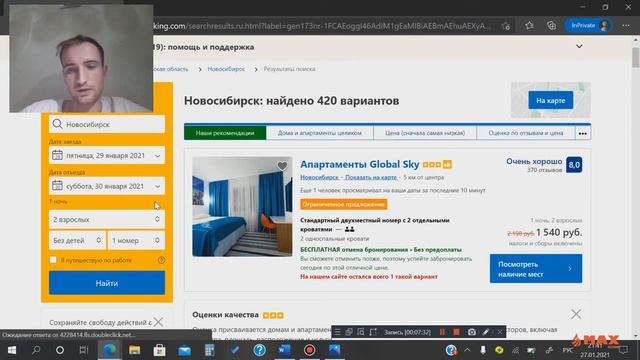The width and height of the screenshot is (640, 360).
Task: Click 'РУС' language indicator in system tray
Action: (568, 350)
